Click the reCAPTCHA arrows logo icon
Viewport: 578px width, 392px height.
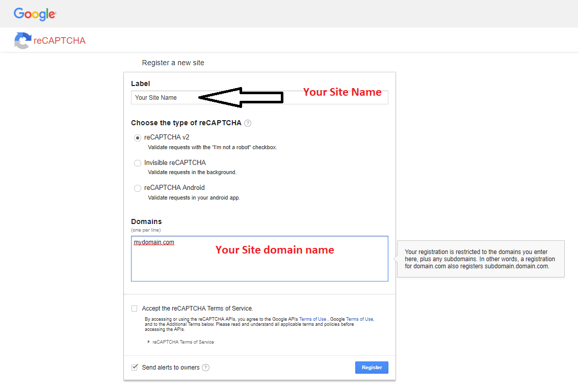point(22,41)
